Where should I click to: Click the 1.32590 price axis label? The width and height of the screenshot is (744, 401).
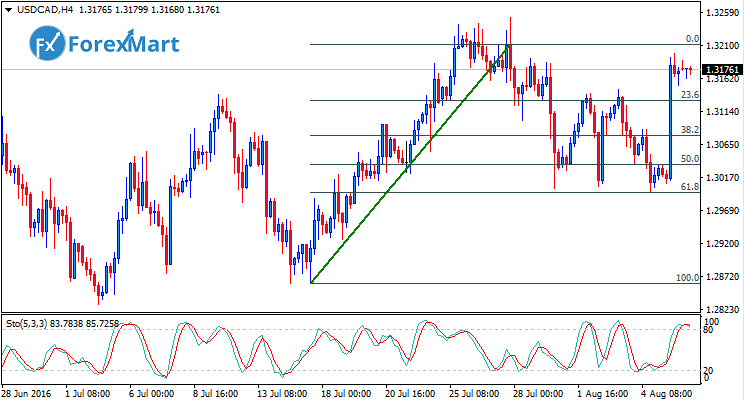click(x=721, y=13)
